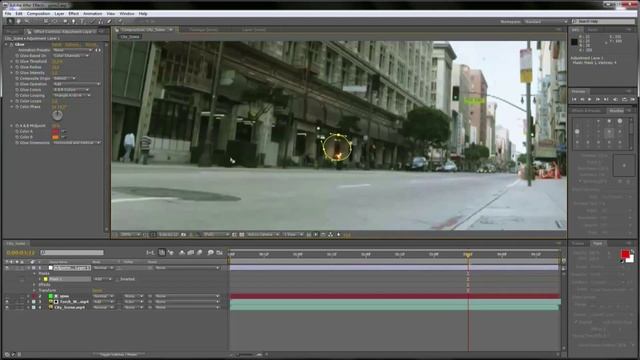Screen dimensions: 640x360
Task: Open Brainstorm from timeline
Action: point(211,253)
